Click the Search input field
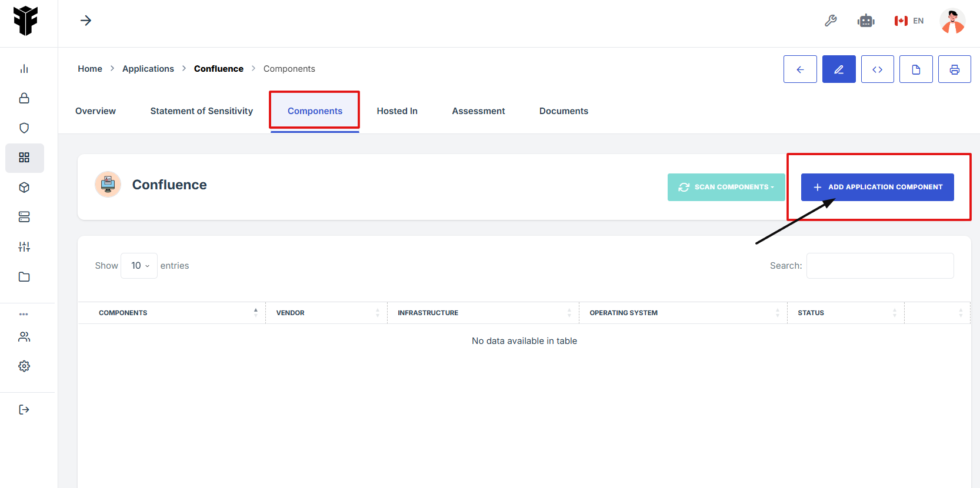Viewport: 980px width, 488px height. 879,266
